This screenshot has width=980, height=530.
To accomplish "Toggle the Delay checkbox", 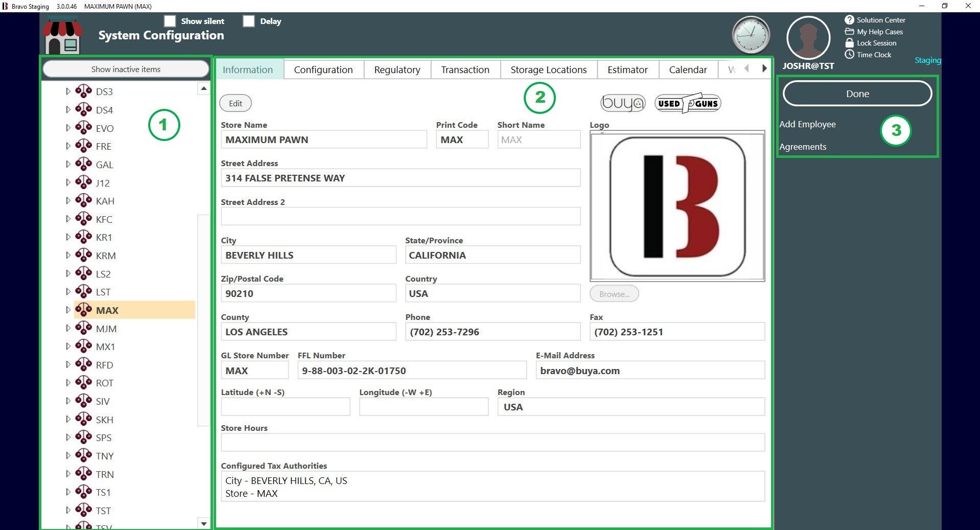I will [x=248, y=21].
